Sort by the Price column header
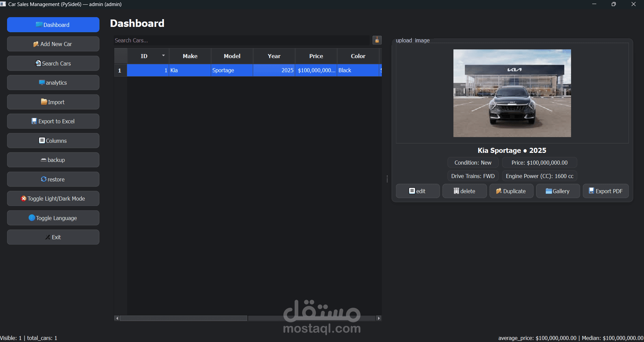This screenshot has height=342, width=644. pyautogui.click(x=316, y=56)
